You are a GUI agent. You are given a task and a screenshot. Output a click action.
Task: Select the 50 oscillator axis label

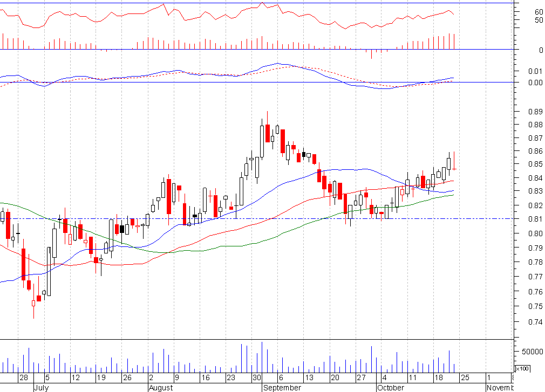539,20
